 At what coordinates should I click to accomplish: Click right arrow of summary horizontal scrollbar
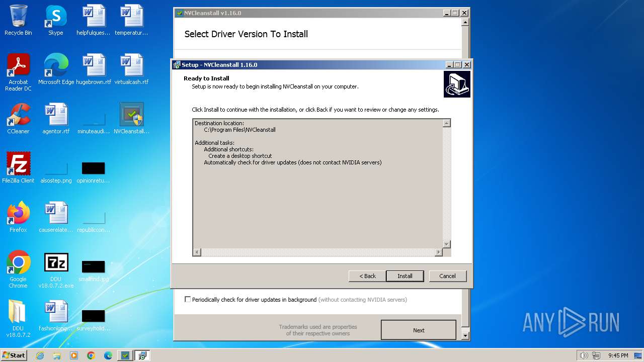pos(439,252)
